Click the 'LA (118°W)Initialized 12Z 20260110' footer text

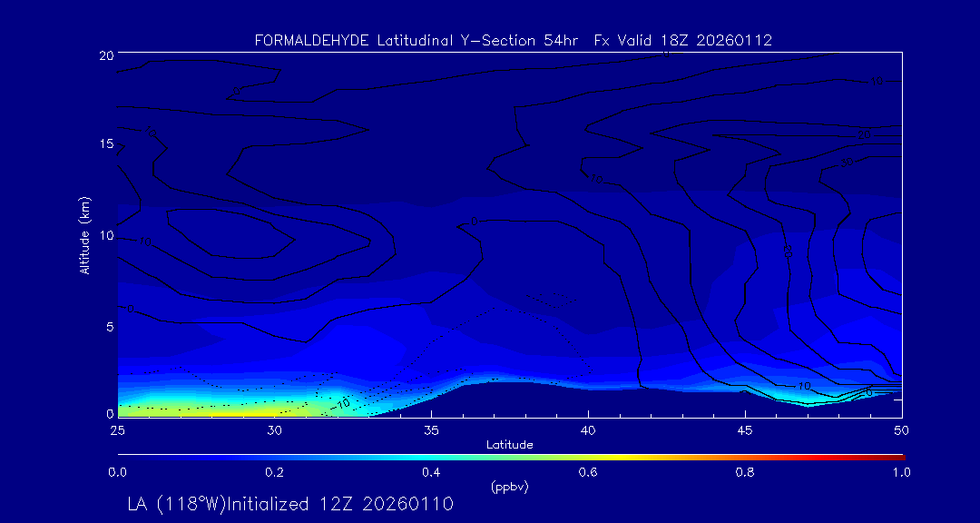pos(290,504)
